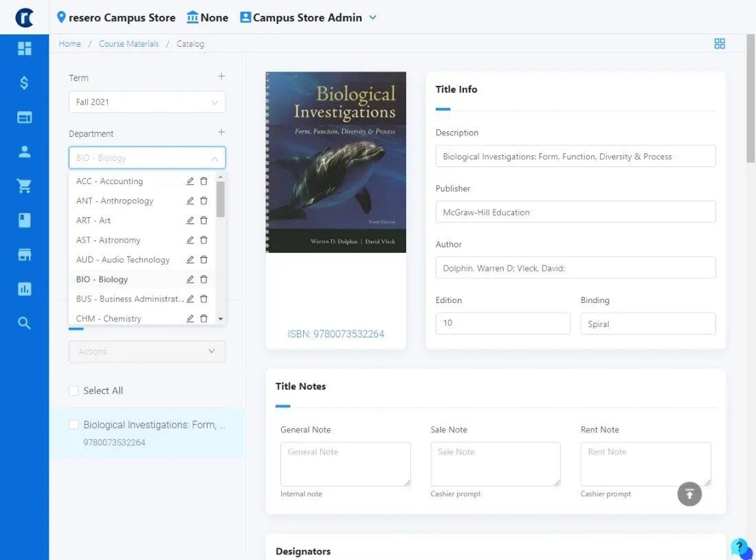This screenshot has width=756, height=560.
Task: Open the ISBN 9780073532264 link
Action: (335, 333)
